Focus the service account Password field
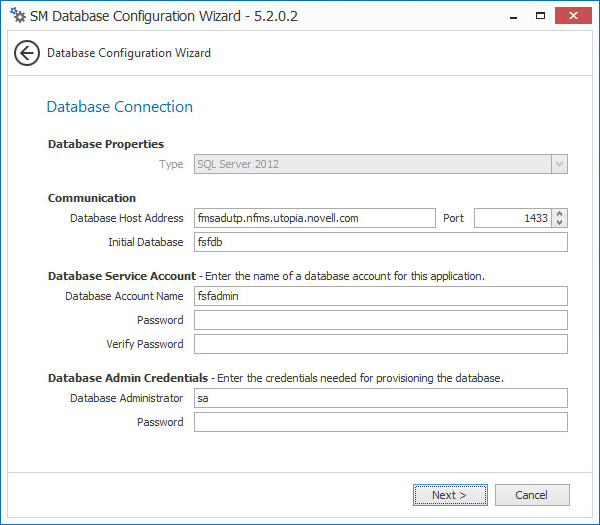The height and width of the screenshot is (525, 600). [380, 320]
